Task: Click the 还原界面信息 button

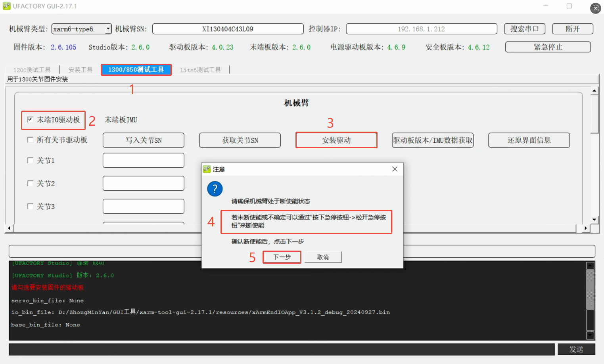Action: 529,140
